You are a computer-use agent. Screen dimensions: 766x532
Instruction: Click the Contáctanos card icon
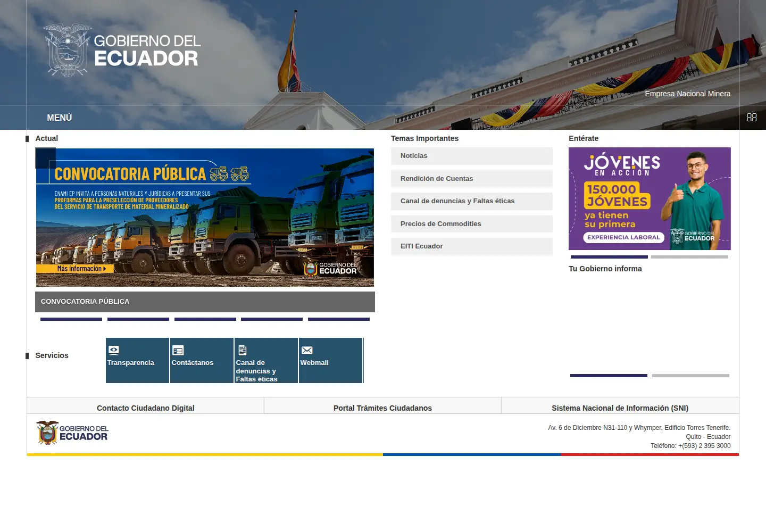pos(178,350)
